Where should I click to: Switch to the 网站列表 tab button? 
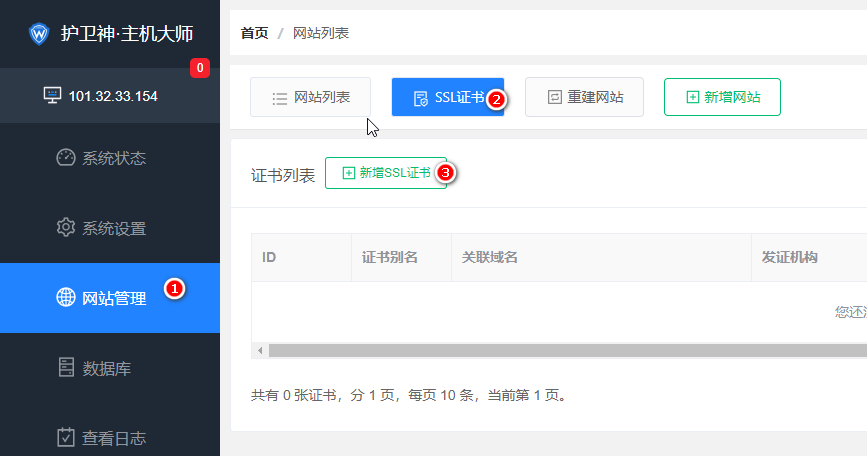(x=310, y=97)
